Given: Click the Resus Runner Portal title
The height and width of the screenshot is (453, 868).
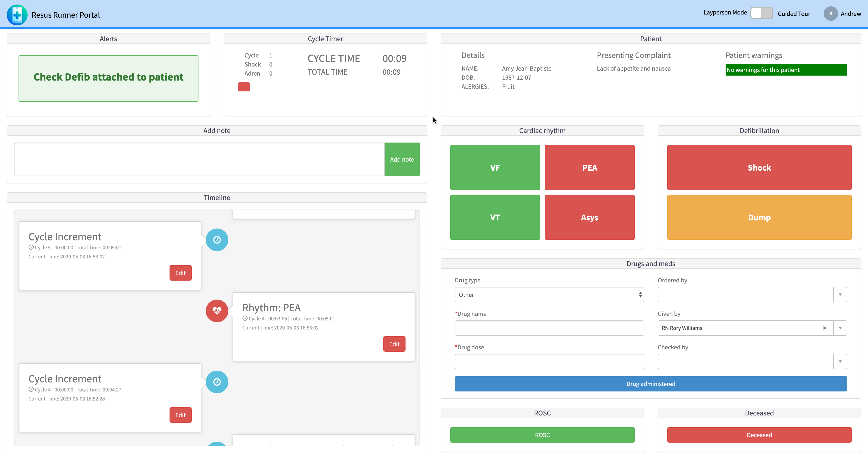Looking at the screenshot, I should point(66,15).
